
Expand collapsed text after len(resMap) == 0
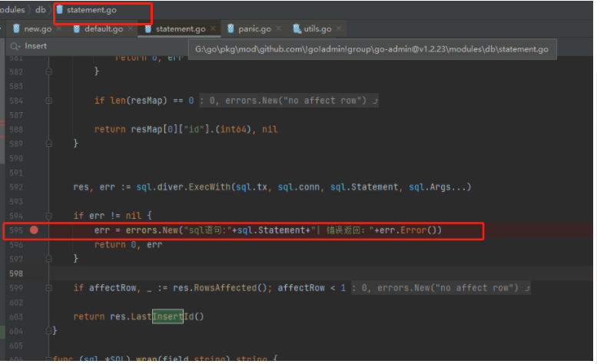289,101
